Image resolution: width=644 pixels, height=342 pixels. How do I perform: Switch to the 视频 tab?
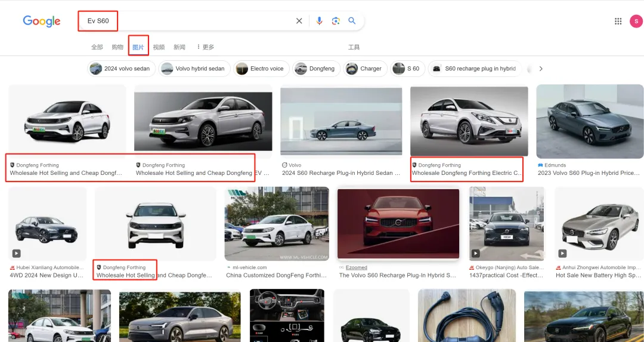click(x=159, y=47)
